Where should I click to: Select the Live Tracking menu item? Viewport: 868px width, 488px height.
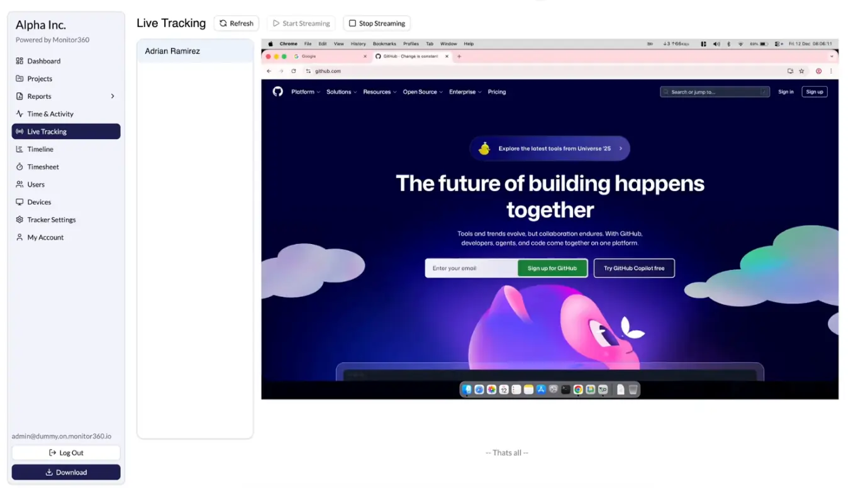click(66, 131)
